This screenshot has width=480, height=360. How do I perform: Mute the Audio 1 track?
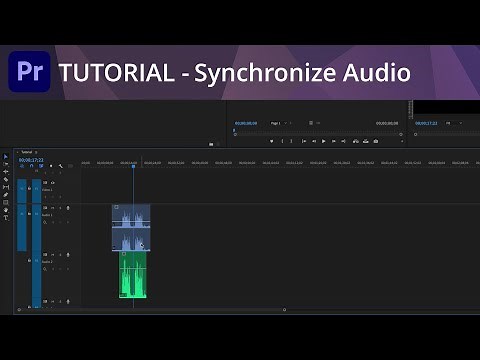(52, 208)
